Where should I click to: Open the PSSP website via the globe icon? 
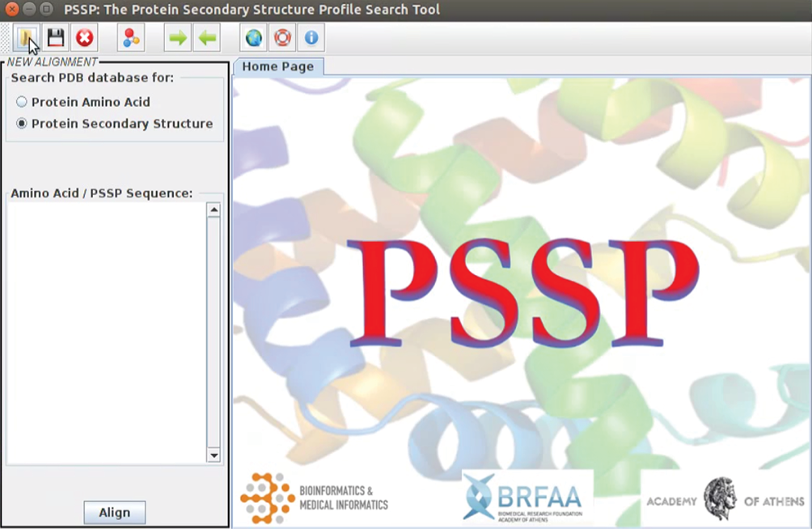pos(253,37)
